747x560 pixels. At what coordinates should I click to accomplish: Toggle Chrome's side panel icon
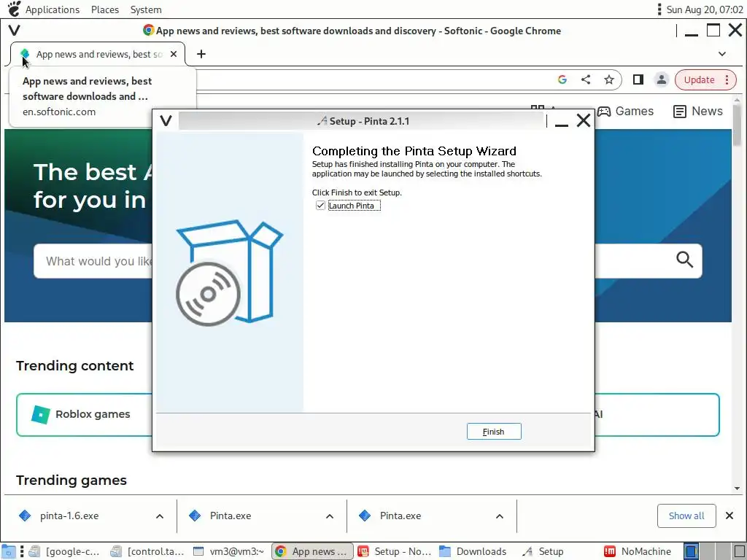coord(638,79)
